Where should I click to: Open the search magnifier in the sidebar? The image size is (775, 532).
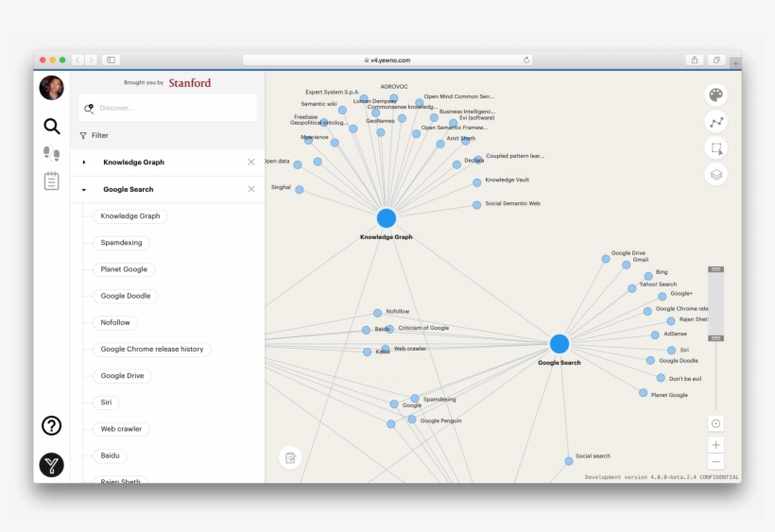pyautogui.click(x=51, y=127)
